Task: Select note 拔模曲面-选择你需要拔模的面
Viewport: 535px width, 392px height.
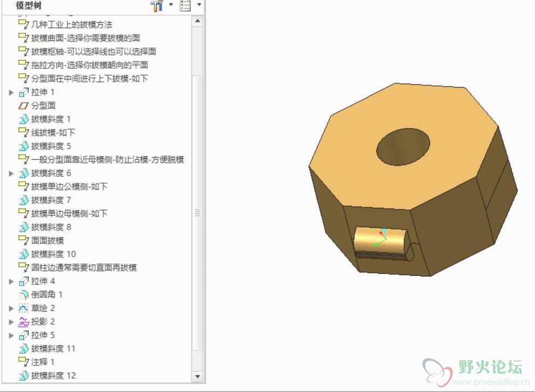Action: tap(86, 38)
